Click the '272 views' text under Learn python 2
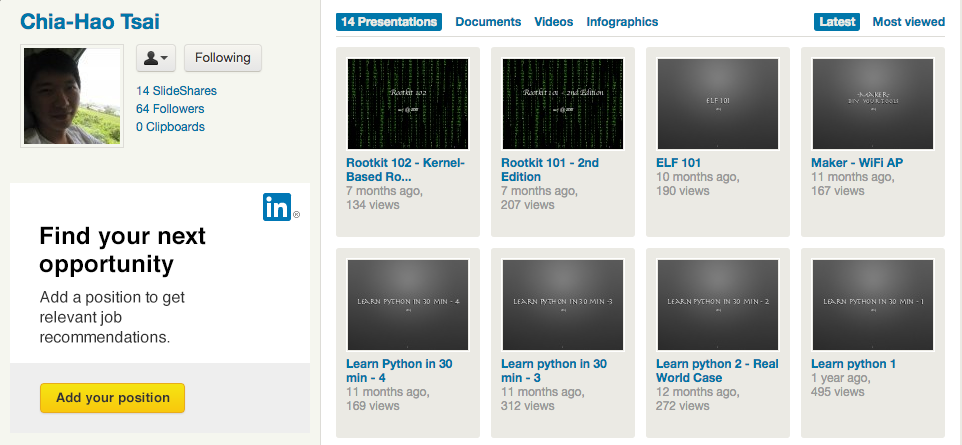This screenshot has height=445, width=962. point(683,406)
